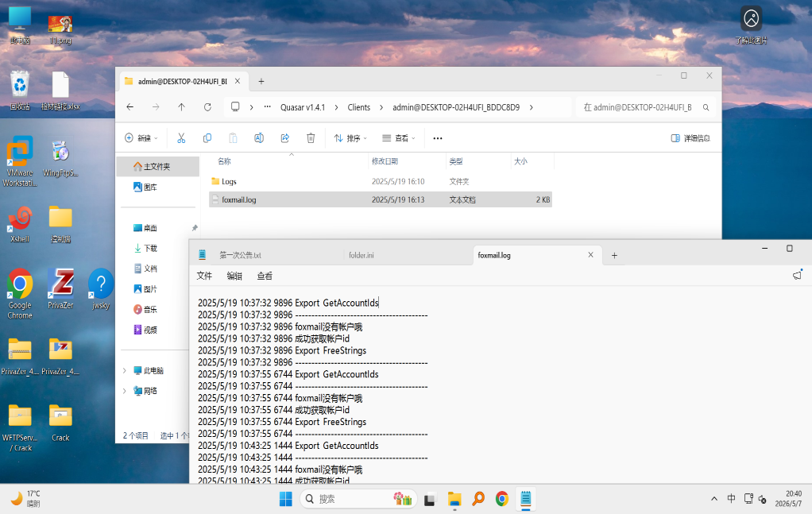
Task: Sort files by the 修改日期 column header
Action: [x=385, y=161]
